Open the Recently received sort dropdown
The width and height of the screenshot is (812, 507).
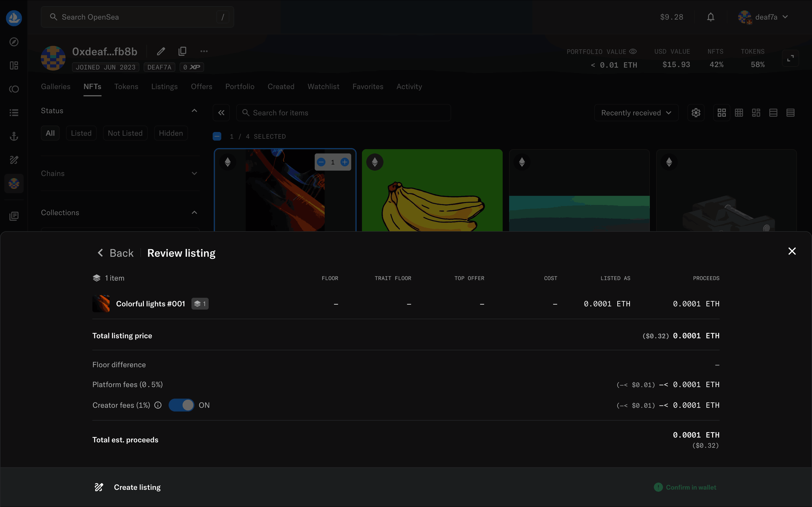(636, 113)
